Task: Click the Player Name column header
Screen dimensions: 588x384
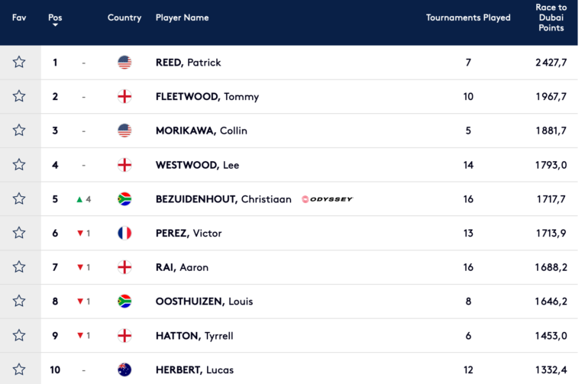Action: (x=183, y=18)
